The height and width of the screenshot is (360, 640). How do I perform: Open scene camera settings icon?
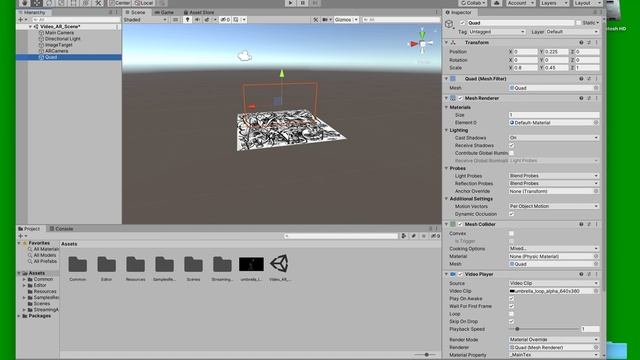click(326, 20)
